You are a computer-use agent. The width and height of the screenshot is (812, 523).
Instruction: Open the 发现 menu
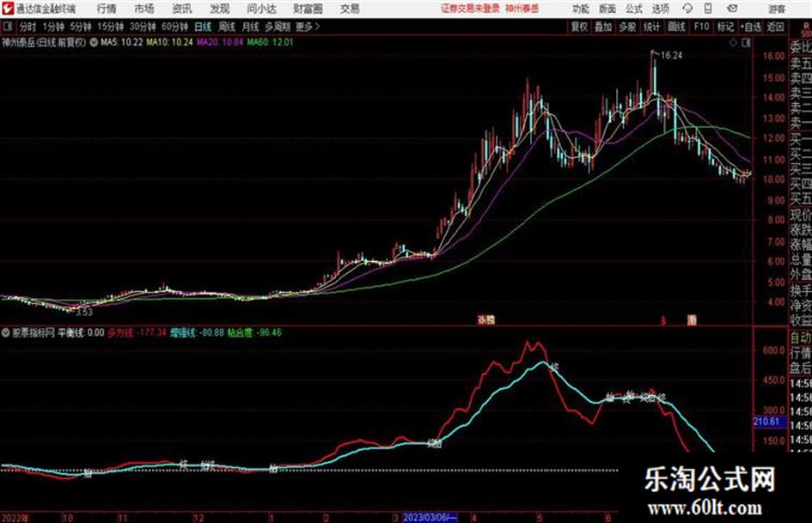pyautogui.click(x=220, y=9)
